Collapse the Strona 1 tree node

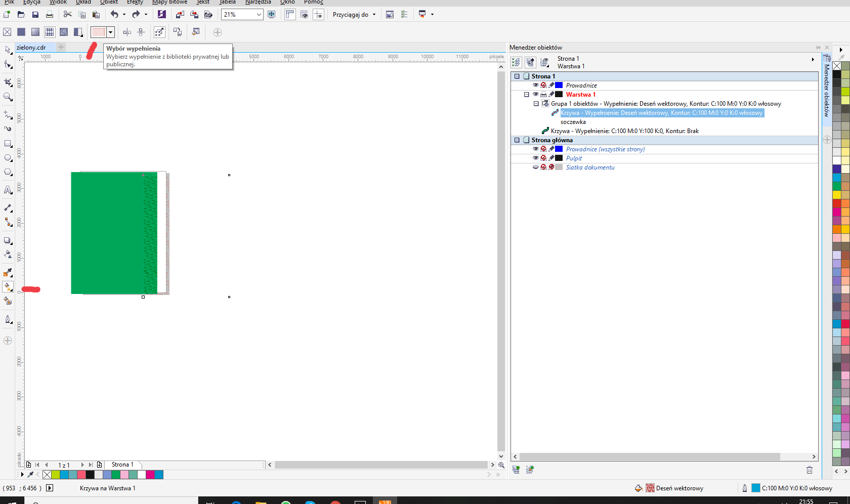tap(517, 76)
